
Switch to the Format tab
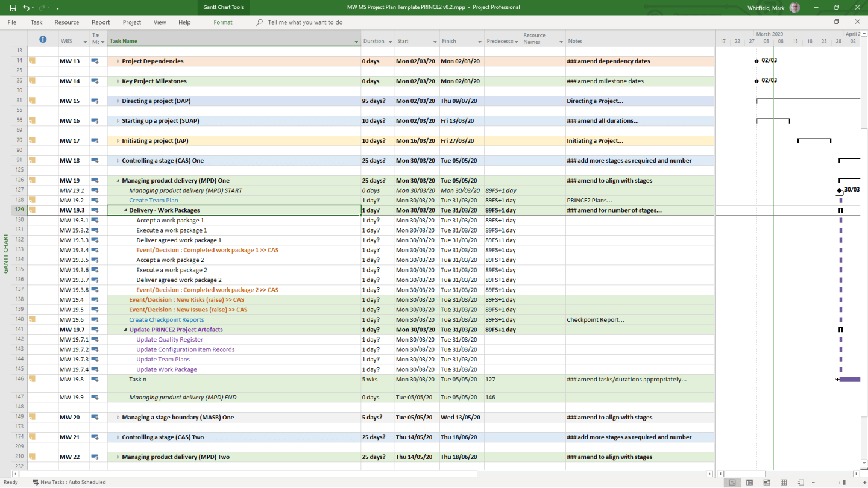pyautogui.click(x=223, y=22)
